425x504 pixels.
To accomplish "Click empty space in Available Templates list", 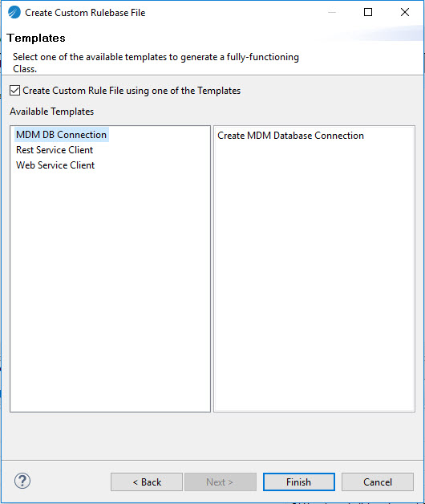I will pyautogui.click(x=110, y=289).
